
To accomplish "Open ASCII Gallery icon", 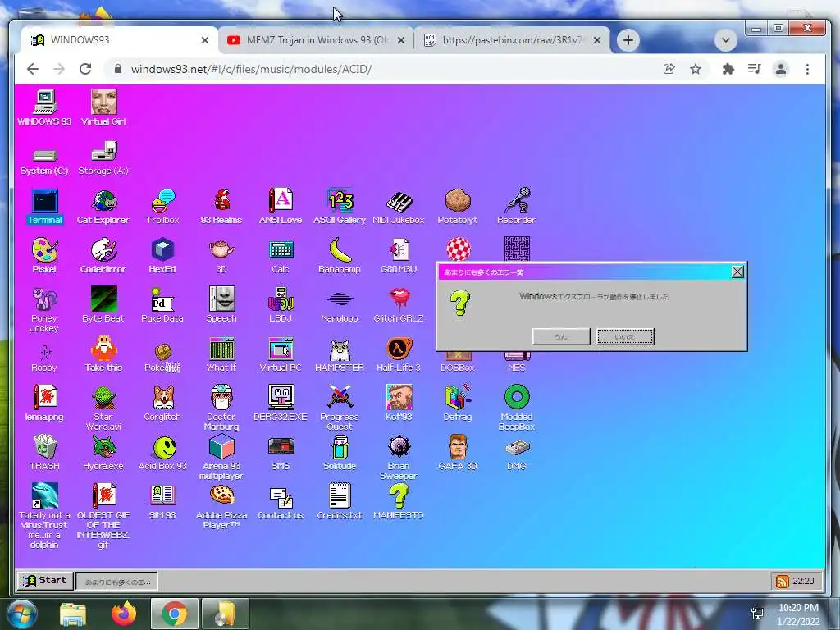I will point(340,206).
